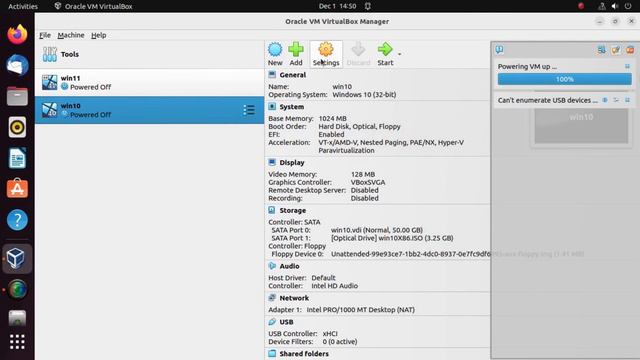This screenshot has width=640, height=360.
Task: Open help for USB devices notification
Action: [605, 100]
